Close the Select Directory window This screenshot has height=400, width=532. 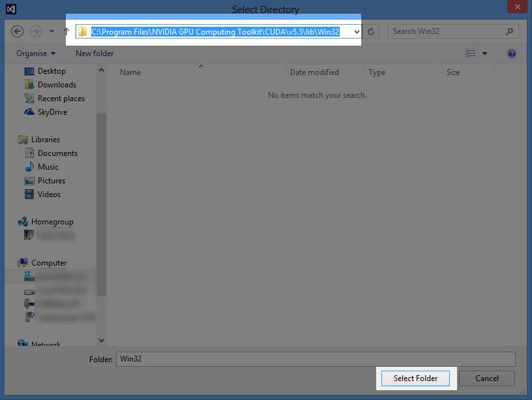click(517, 7)
